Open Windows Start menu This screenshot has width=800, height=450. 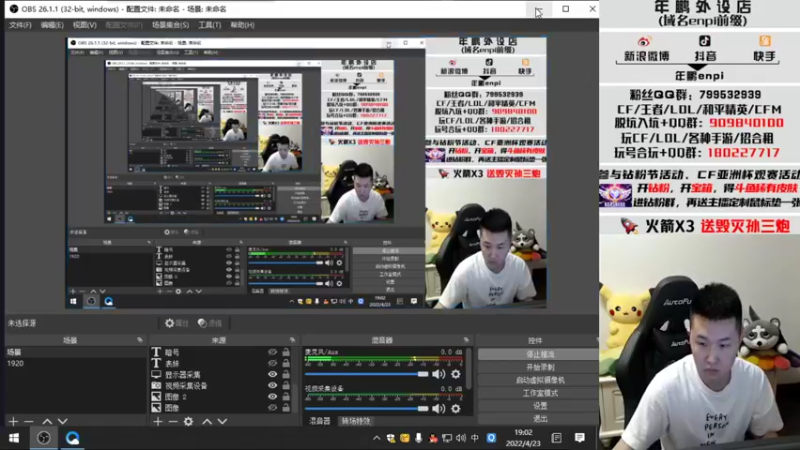pos(14,438)
